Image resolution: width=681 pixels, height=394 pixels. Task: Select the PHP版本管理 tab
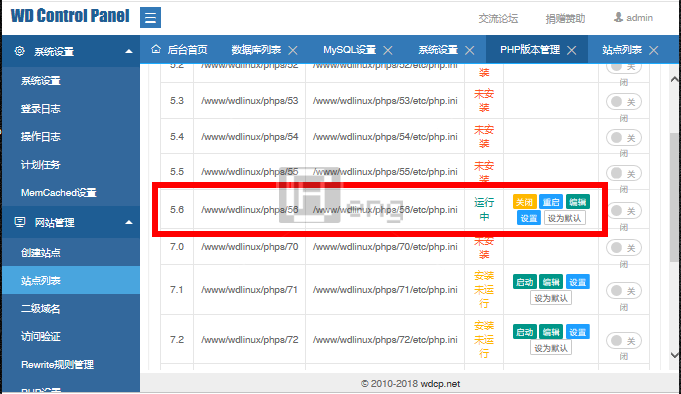pyautogui.click(x=530, y=50)
